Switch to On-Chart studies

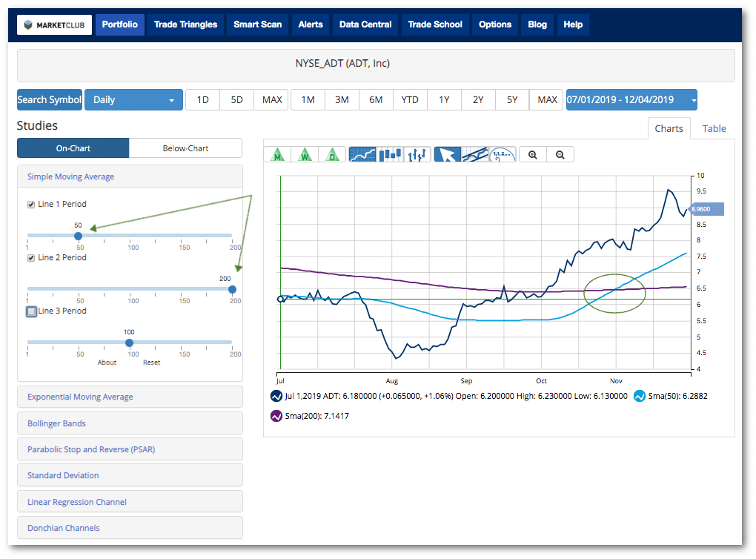tap(73, 148)
